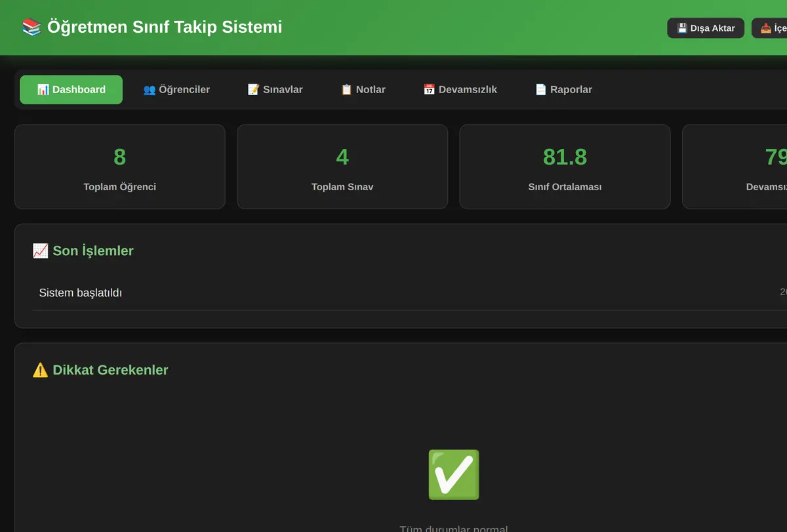This screenshot has width=787, height=532.
Task: Click the "Sınıf Ortalaması" label
Action: pos(565,187)
